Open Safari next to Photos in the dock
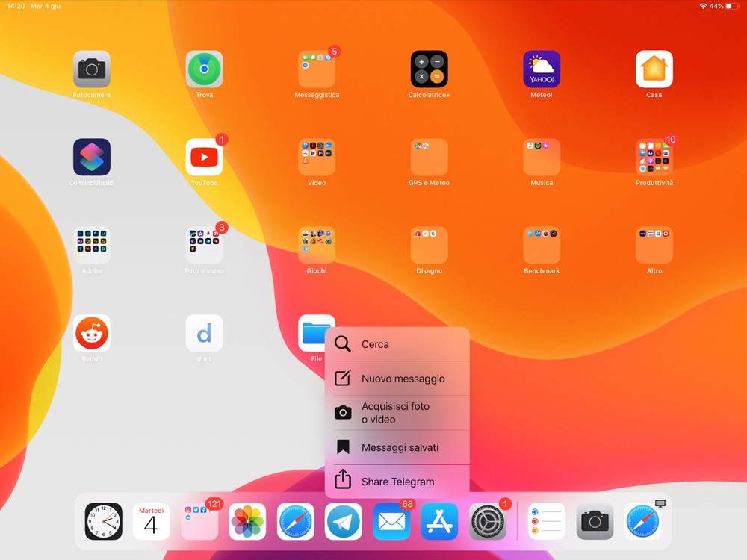Screen dimensions: 747x560 295,521
